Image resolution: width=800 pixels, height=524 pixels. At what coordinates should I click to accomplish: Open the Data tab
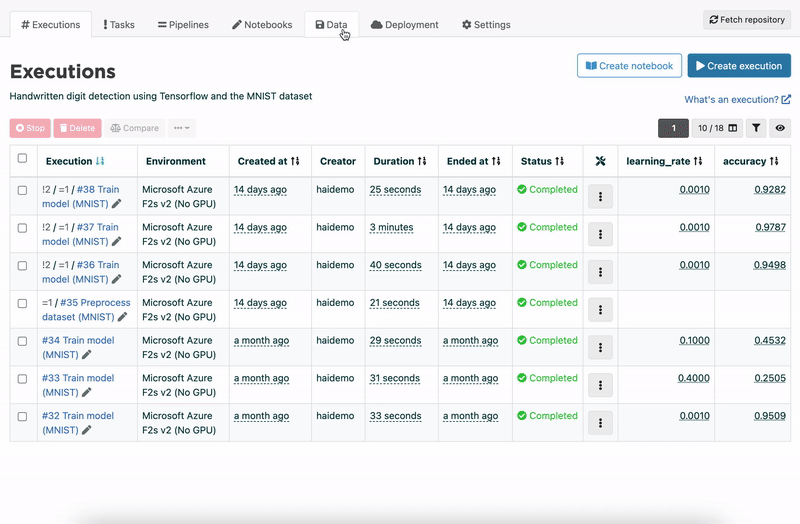point(331,24)
